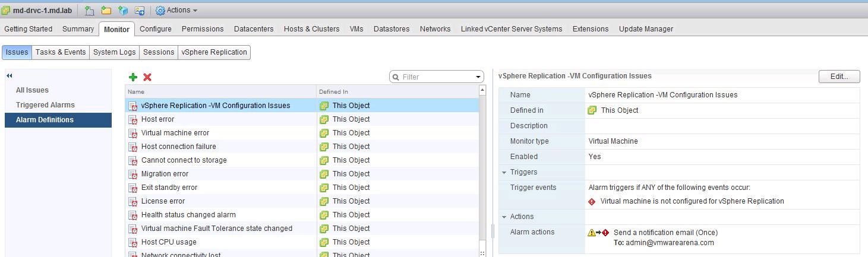Open the Permissions tab
Image resolution: width=868 pixels, height=257 pixels.
[x=203, y=29]
